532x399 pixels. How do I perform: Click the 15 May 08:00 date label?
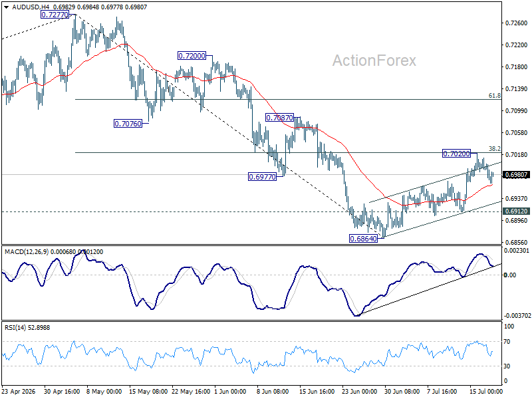(x=148, y=392)
